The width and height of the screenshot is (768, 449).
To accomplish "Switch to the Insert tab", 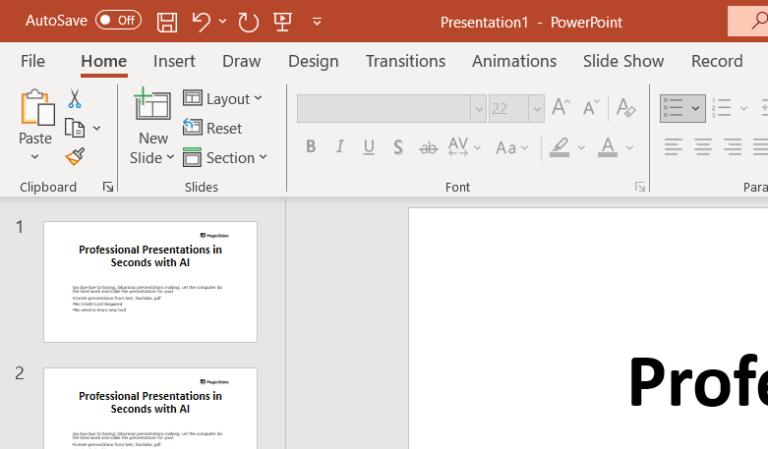I will tap(174, 61).
